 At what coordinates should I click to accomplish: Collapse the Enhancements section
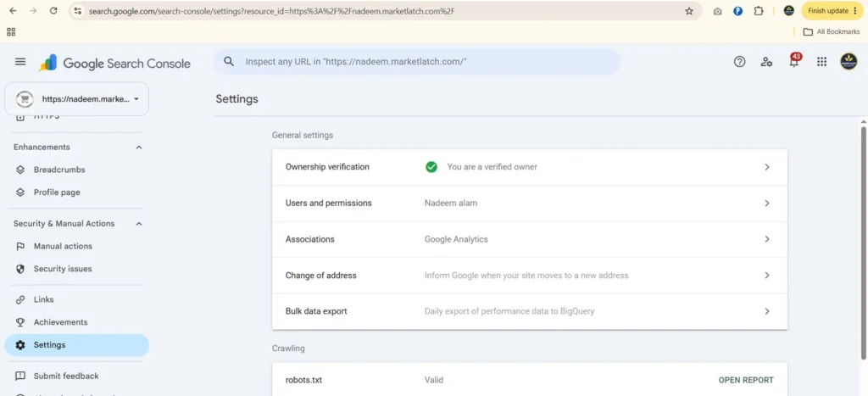[x=139, y=148]
